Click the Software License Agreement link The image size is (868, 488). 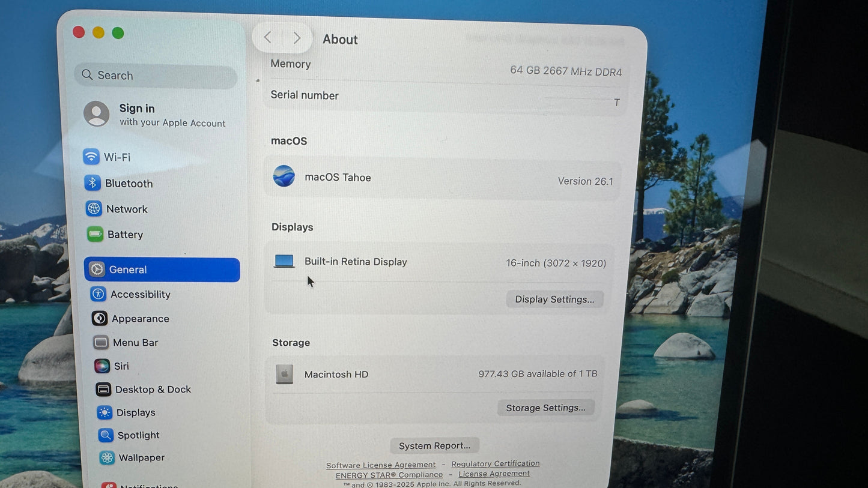click(381, 464)
